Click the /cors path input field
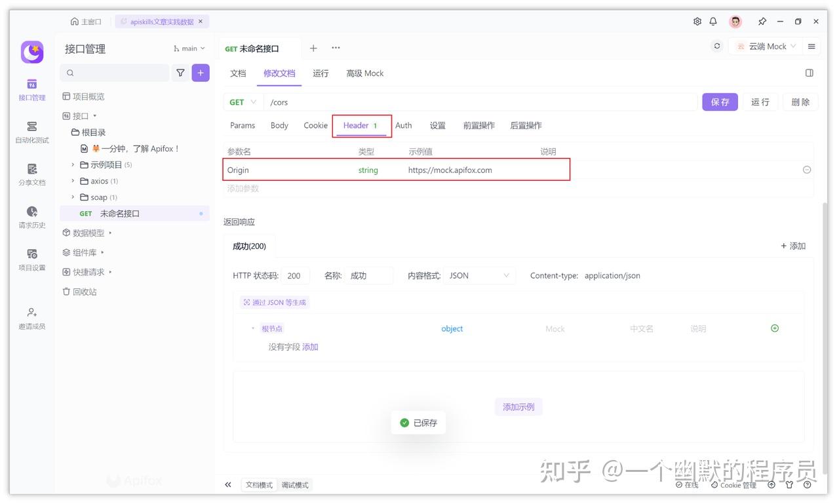 pos(393,102)
